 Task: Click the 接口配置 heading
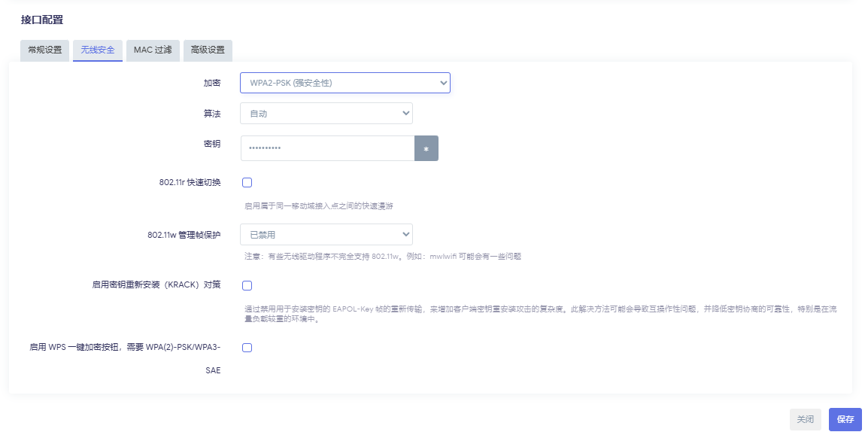coord(42,20)
